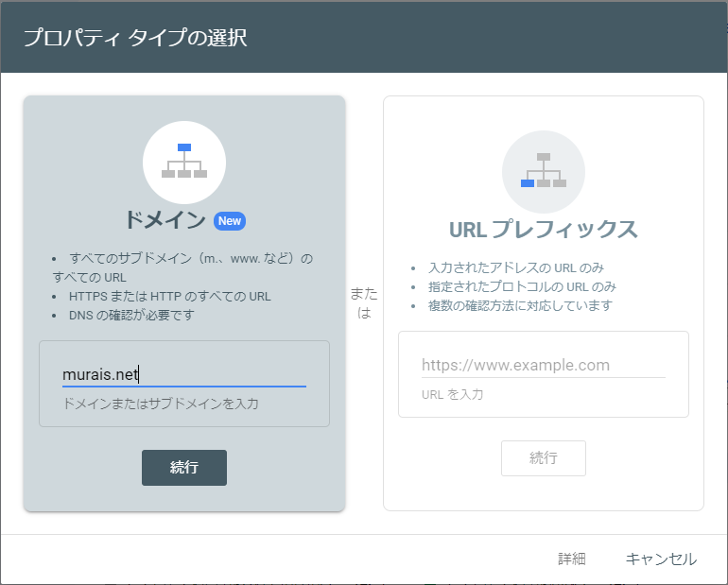Image resolution: width=728 pixels, height=585 pixels.
Task: Open the 詳細 link in the footer
Action: (x=571, y=559)
